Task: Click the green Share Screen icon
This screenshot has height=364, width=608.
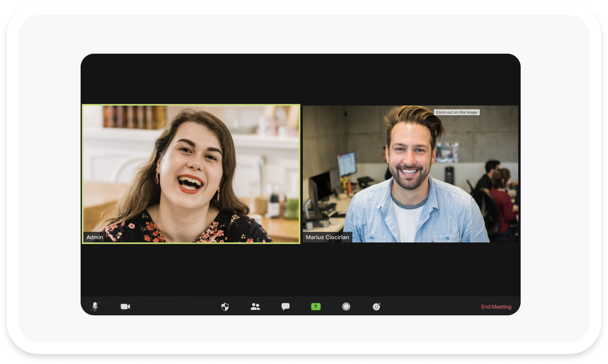Action: tap(316, 307)
